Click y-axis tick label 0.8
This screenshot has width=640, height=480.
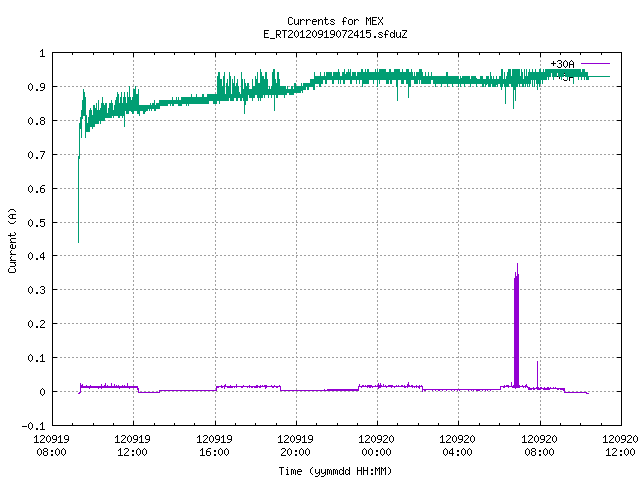point(36,121)
